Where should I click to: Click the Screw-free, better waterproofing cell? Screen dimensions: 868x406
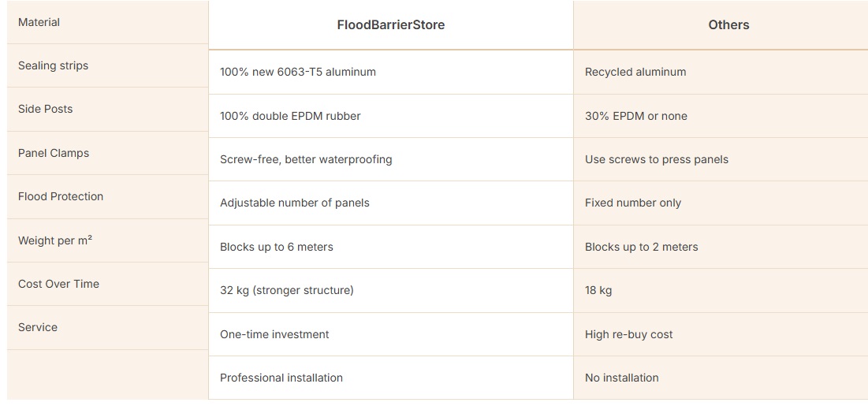[306, 159]
